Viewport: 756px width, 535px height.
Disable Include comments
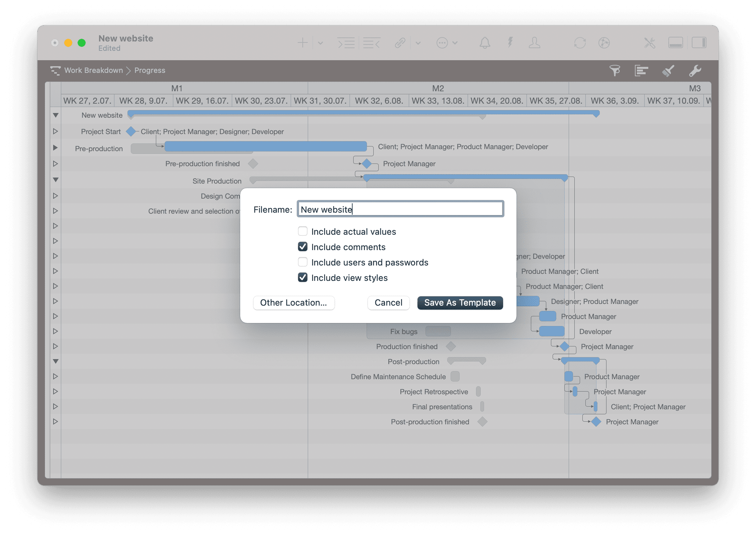tap(302, 246)
